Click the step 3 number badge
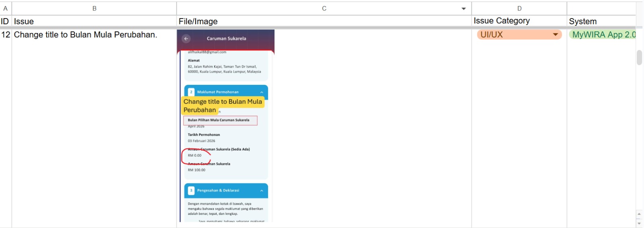 191,191
